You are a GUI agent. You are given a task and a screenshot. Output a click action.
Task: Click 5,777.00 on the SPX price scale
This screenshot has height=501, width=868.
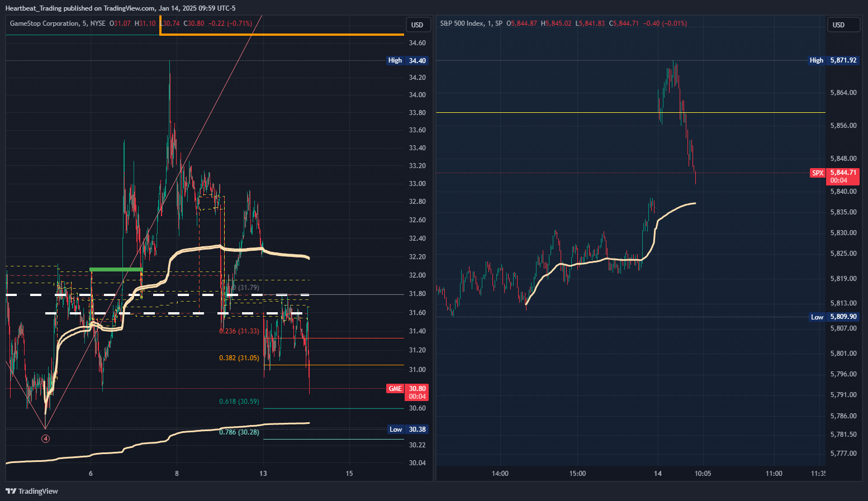click(x=843, y=454)
